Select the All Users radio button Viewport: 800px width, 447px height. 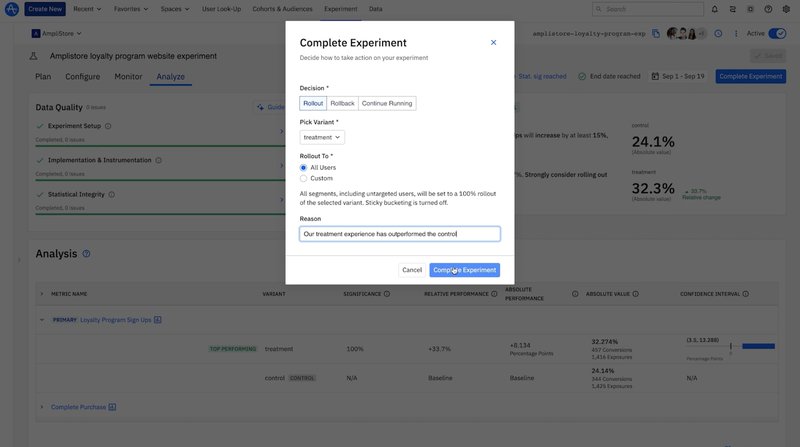(304, 168)
